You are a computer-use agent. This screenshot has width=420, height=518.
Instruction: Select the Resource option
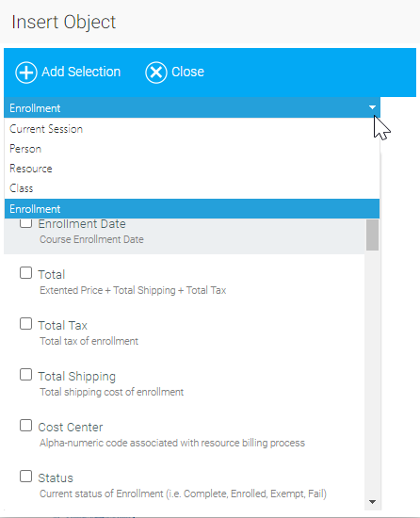(192, 169)
